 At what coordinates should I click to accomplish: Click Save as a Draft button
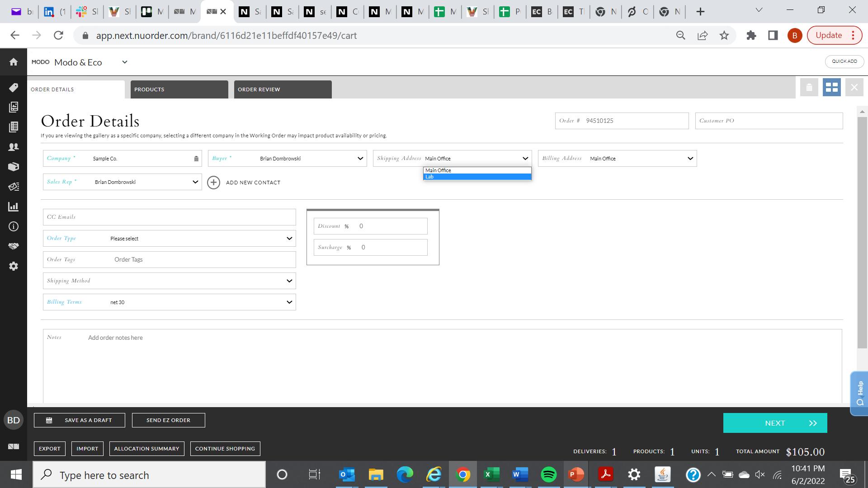(80, 420)
